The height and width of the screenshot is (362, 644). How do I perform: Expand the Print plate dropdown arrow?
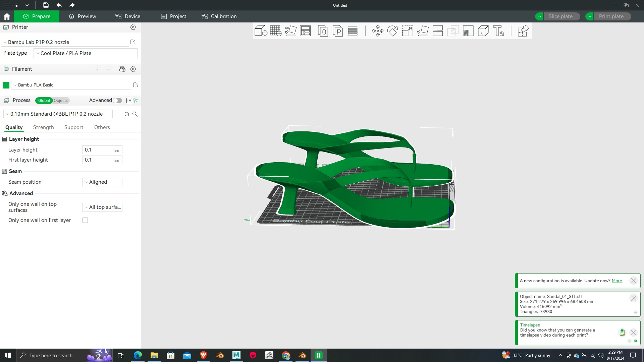click(589, 16)
